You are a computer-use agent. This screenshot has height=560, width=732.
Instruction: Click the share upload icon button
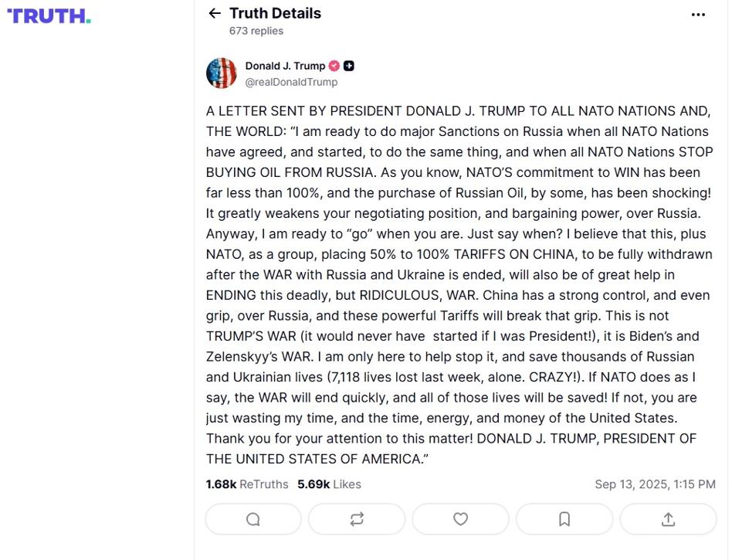pos(668,519)
